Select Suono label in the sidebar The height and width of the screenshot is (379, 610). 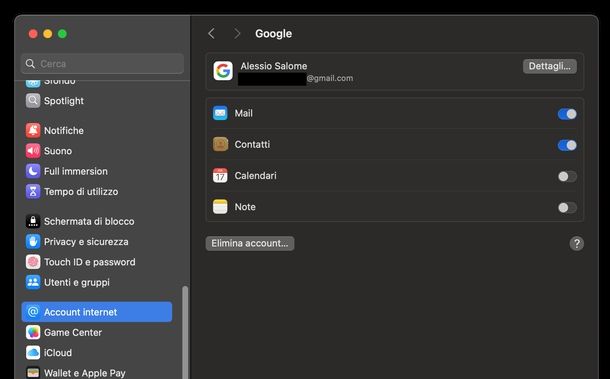tap(58, 151)
